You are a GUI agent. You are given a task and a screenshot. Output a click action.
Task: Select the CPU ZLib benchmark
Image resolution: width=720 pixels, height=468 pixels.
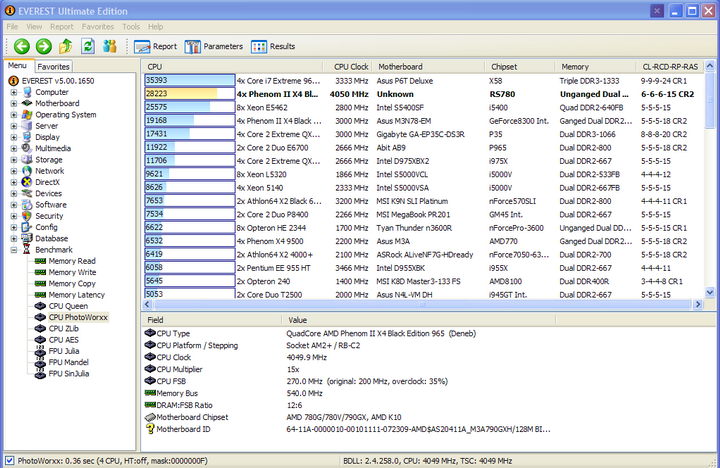click(63, 328)
